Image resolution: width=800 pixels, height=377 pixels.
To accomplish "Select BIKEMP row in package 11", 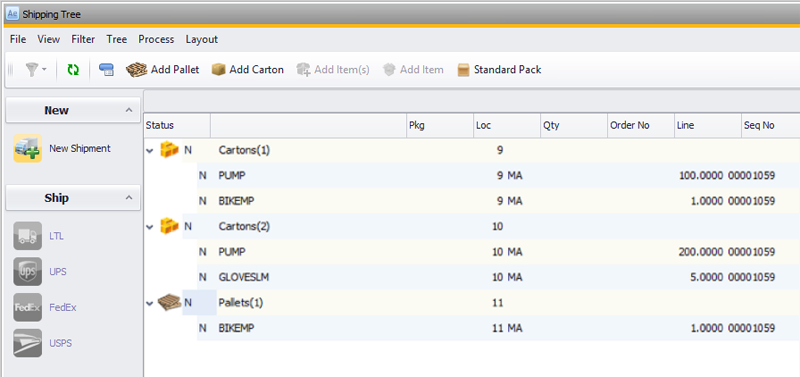I will pos(498,329).
